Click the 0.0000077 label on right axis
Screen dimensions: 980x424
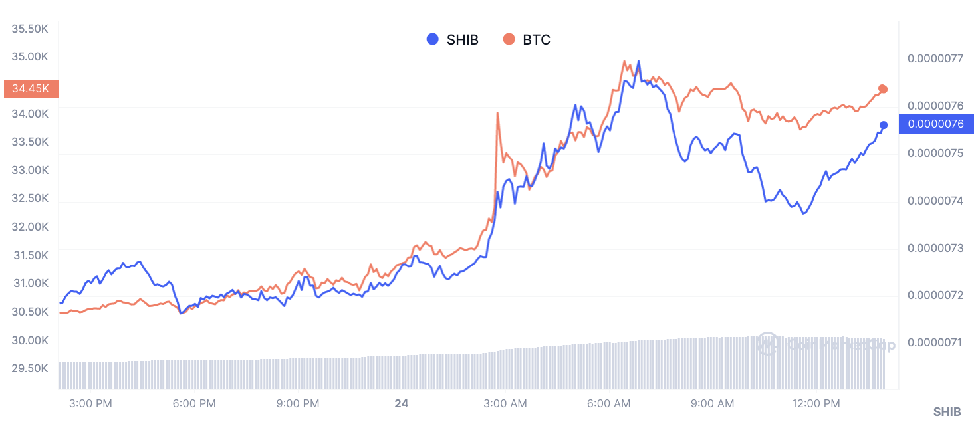click(935, 58)
